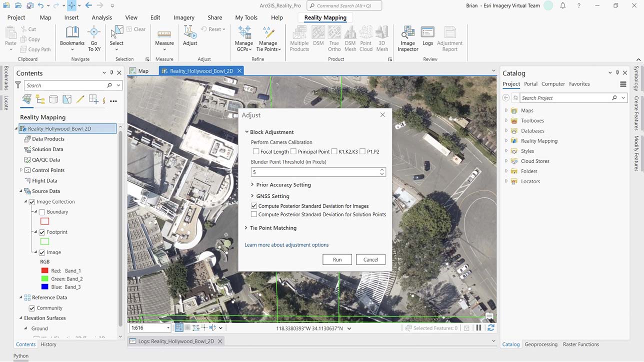Viewport: 644px width, 362px height.
Task: Open the Python window tab
Action: [21, 356]
